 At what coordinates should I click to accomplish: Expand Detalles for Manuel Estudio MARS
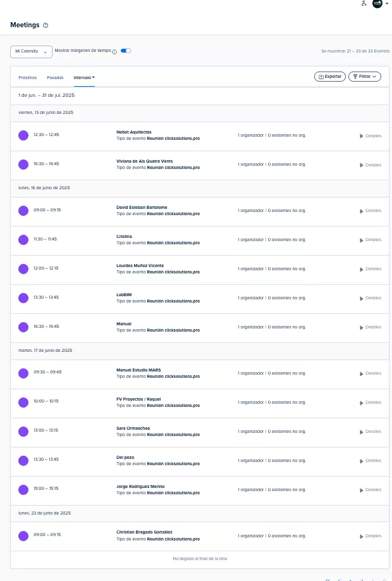[371, 373]
